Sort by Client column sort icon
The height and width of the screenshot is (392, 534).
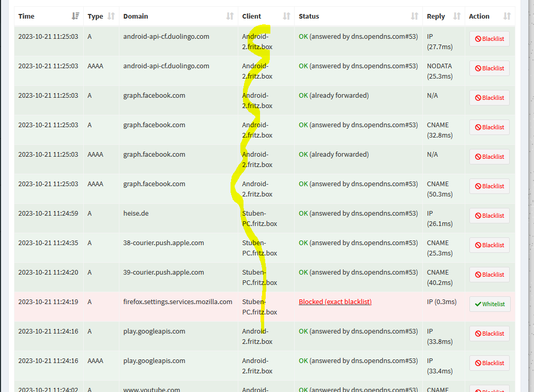coord(287,16)
